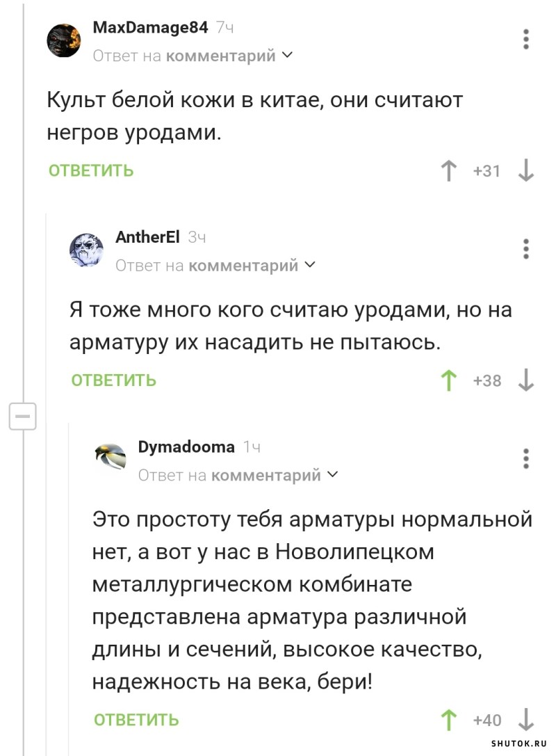The width and height of the screenshot is (556, 756).
Task: Reply to Dymadooma via ОТВЕТИТЬ
Action: 136,720
